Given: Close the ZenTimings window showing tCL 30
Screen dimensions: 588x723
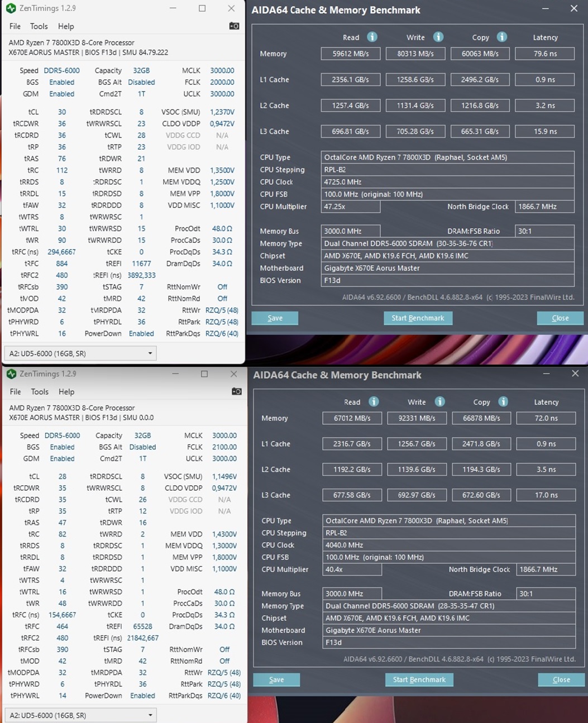Looking at the screenshot, I should coord(231,8).
